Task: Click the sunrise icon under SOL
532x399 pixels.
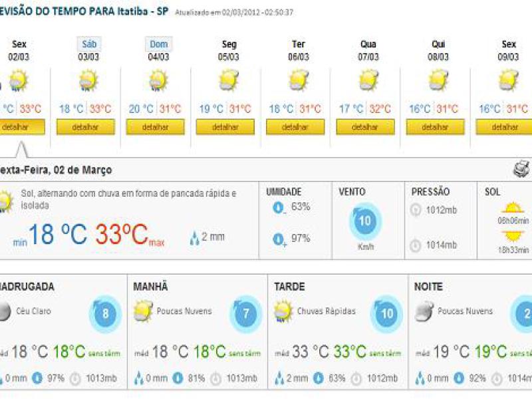Action: (x=513, y=208)
